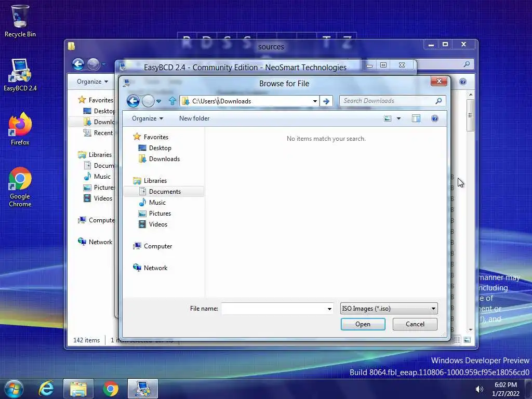
Task: Switch sources window to large icons view
Action: pyautogui.click(x=467, y=340)
